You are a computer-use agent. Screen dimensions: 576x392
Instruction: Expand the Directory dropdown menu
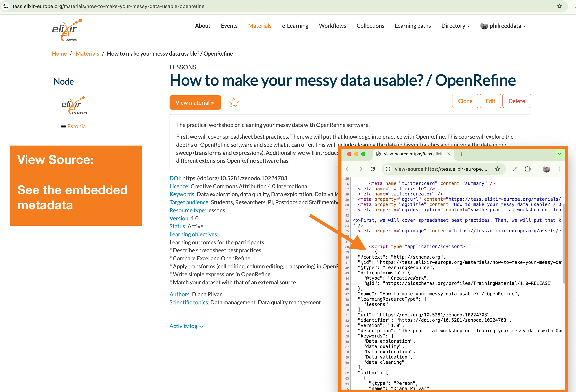coord(455,26)
